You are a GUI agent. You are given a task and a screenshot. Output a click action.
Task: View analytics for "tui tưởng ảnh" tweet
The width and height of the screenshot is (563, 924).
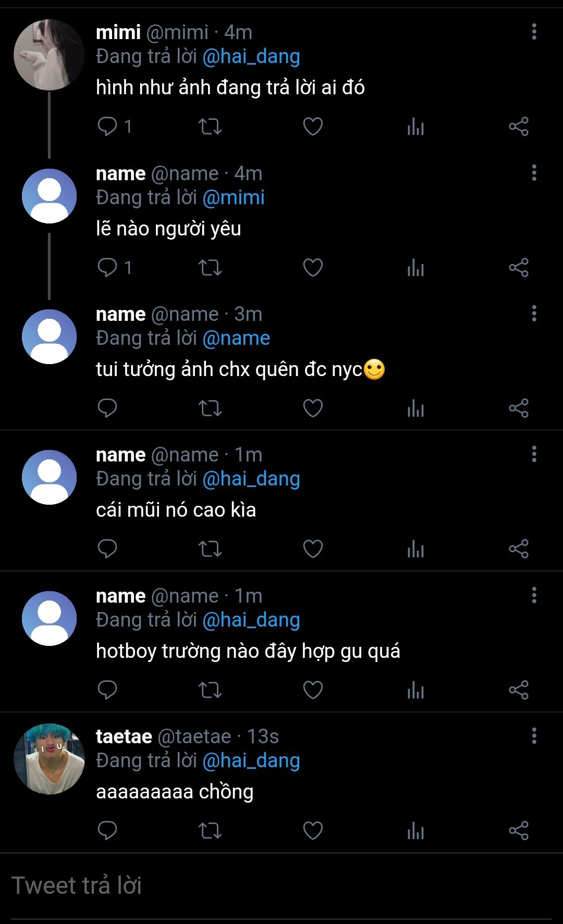pos(415,408)
